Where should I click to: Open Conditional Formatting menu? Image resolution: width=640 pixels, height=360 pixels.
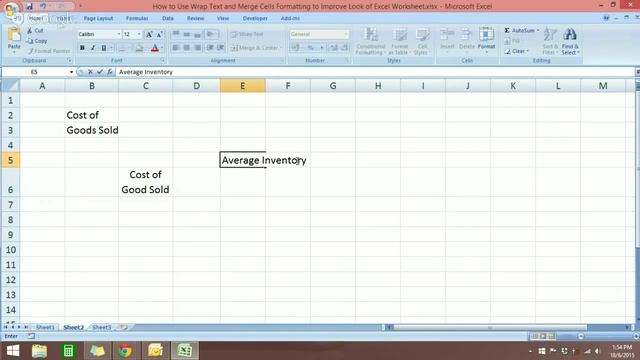[x=371, y=41]
